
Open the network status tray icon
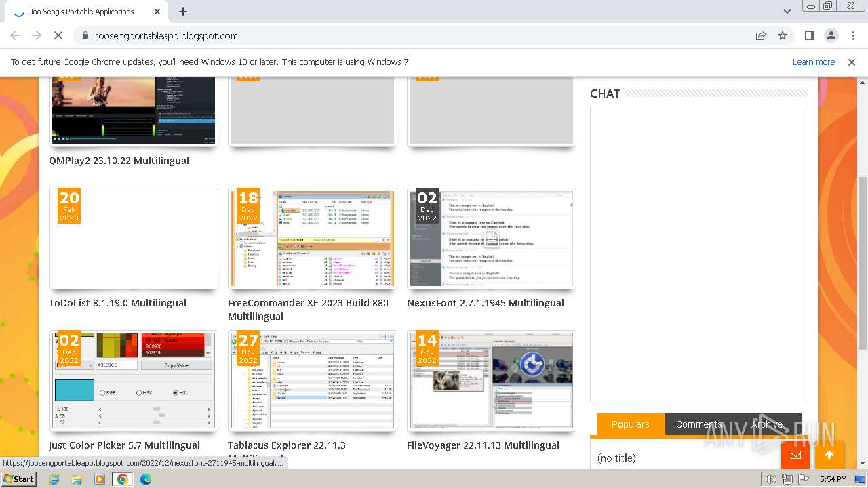pyautogui.click(x=787, y=479)
